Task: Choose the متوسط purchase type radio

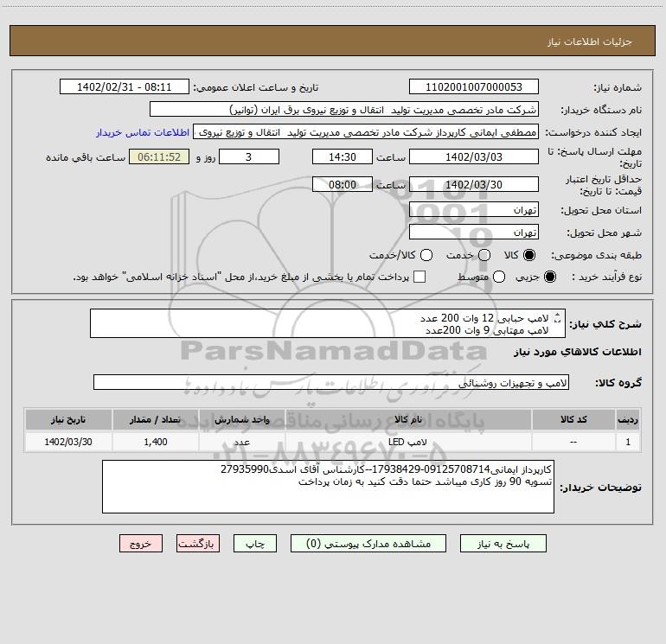Action: [x=499, y=277]
